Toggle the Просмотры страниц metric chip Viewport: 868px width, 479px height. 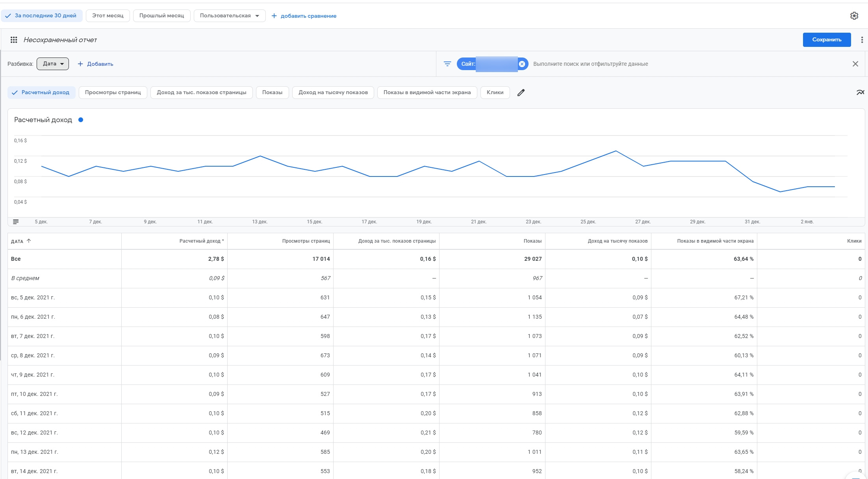[113, 93]
